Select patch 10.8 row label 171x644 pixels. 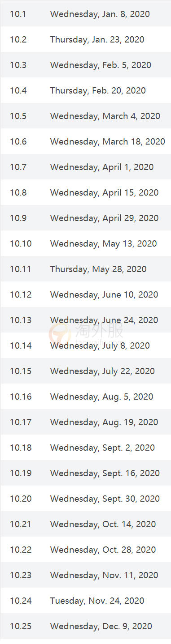coord(18,192)
